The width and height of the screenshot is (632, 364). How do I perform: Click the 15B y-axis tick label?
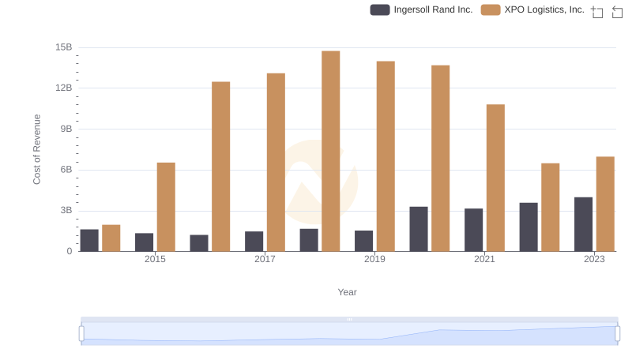click(x=64, y=47)
